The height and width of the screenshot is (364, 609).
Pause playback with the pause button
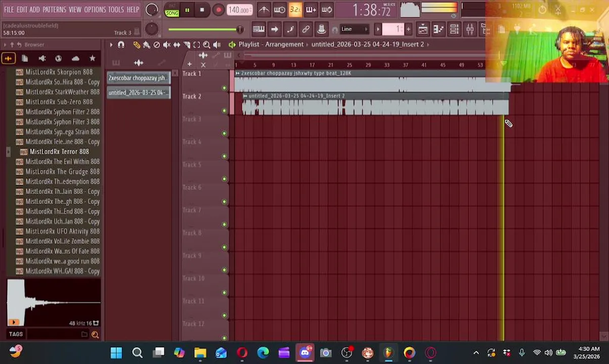[187, 10]
